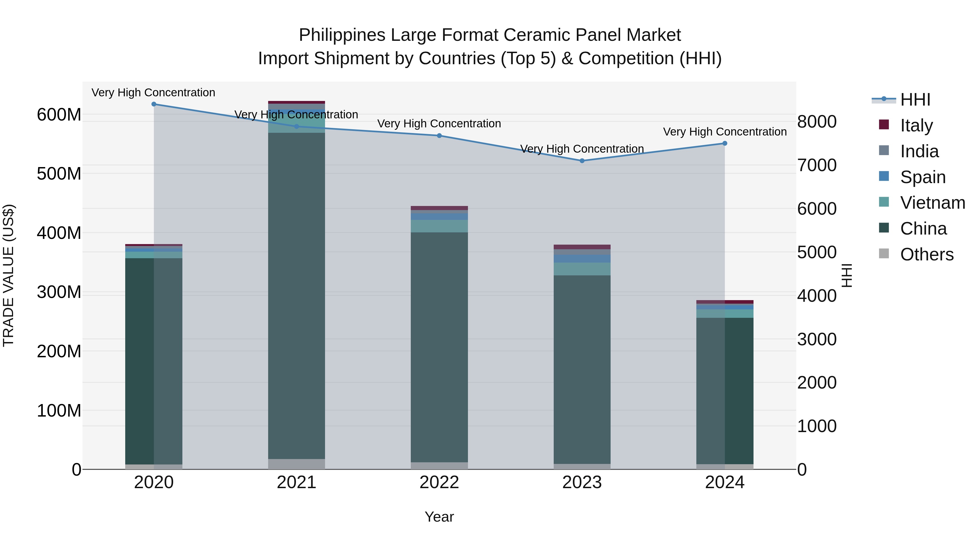
Task: Click the vertical HHI axis title
Action: point(847,275)
